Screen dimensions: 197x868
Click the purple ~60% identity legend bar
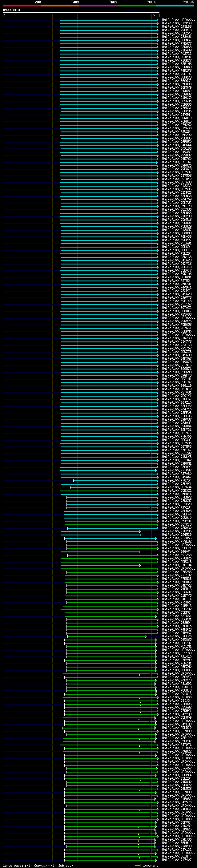point(99,6)
